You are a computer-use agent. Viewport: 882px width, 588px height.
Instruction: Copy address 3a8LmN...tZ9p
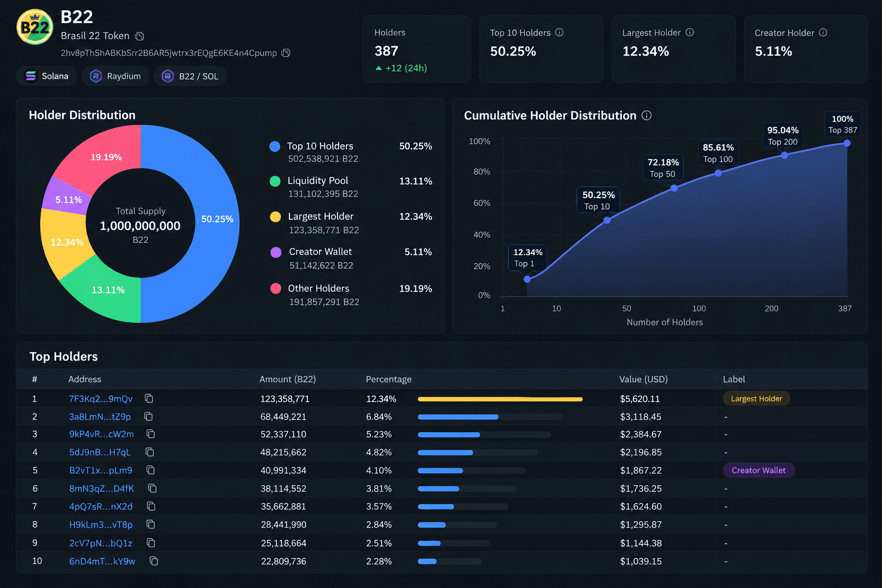click(x=148, y=416)
